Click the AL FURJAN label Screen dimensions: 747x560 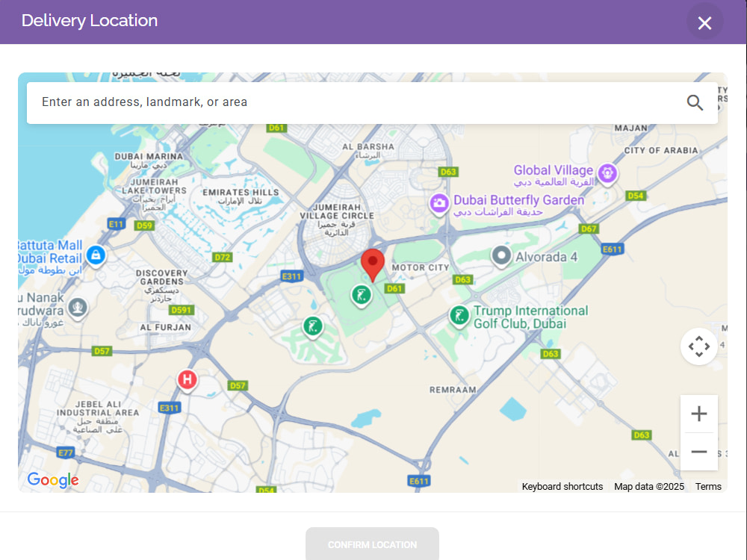pos(165,327)
